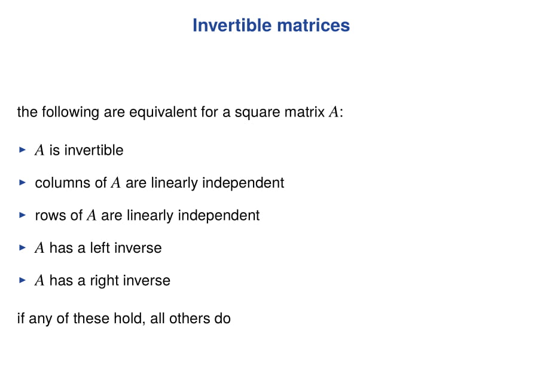Click the italic A after 'square matrix'
Screen dimensions: 543x392
(334, 112)
